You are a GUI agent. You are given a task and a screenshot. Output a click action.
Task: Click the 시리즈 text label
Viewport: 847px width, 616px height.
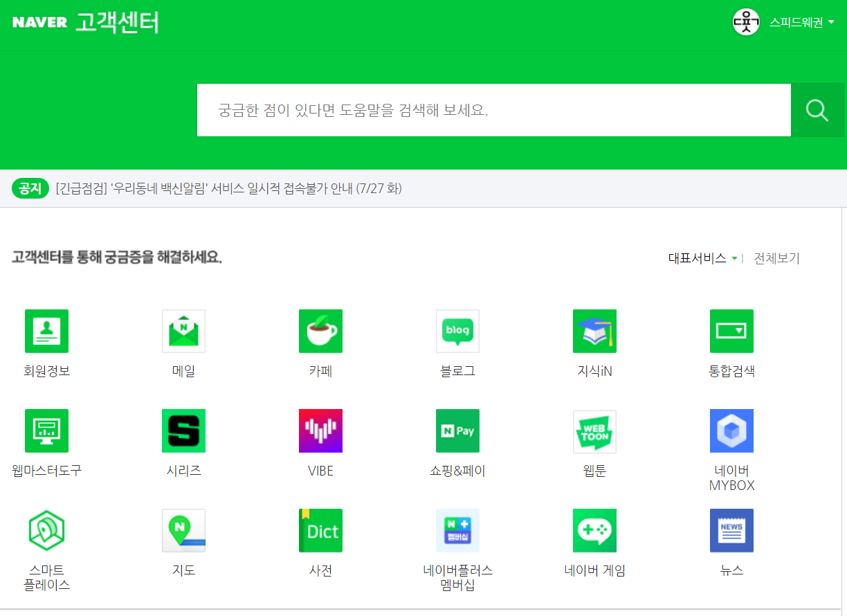pyautogui.click(x=183, y=471)
